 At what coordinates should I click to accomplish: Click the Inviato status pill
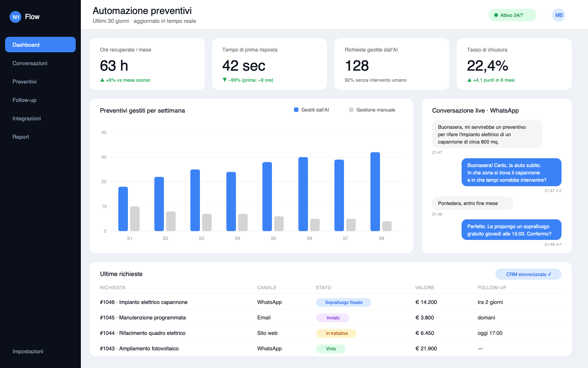click(333, 318)
